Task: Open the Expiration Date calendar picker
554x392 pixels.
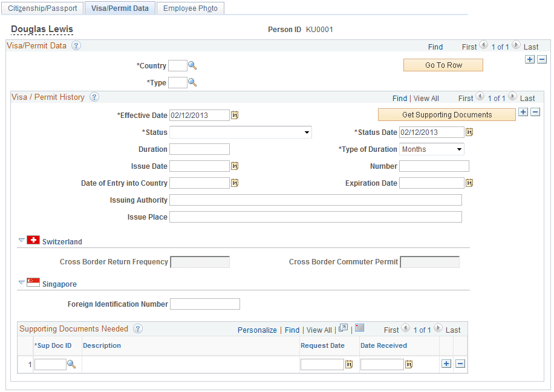Action: coord(469,183)
